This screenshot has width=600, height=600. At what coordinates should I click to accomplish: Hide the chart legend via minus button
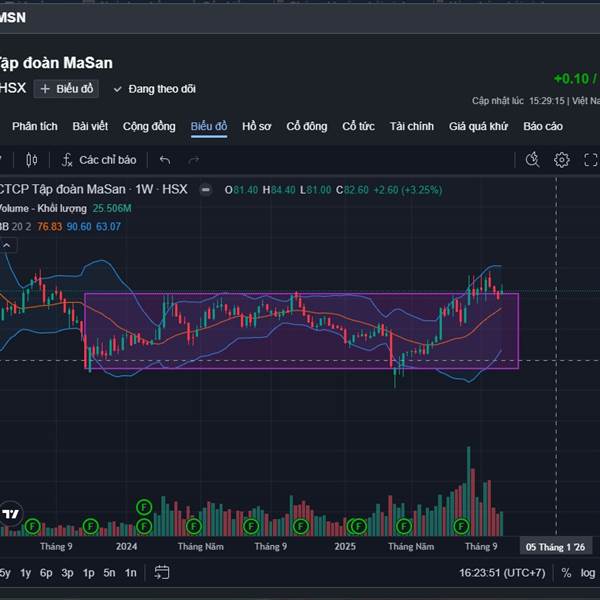click(205, 189)
